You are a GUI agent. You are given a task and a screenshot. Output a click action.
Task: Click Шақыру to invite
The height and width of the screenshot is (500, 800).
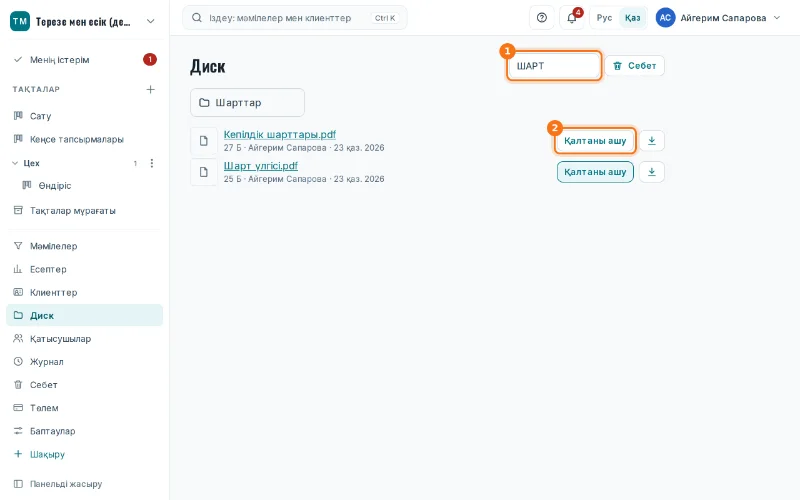[x=84, y=454]
